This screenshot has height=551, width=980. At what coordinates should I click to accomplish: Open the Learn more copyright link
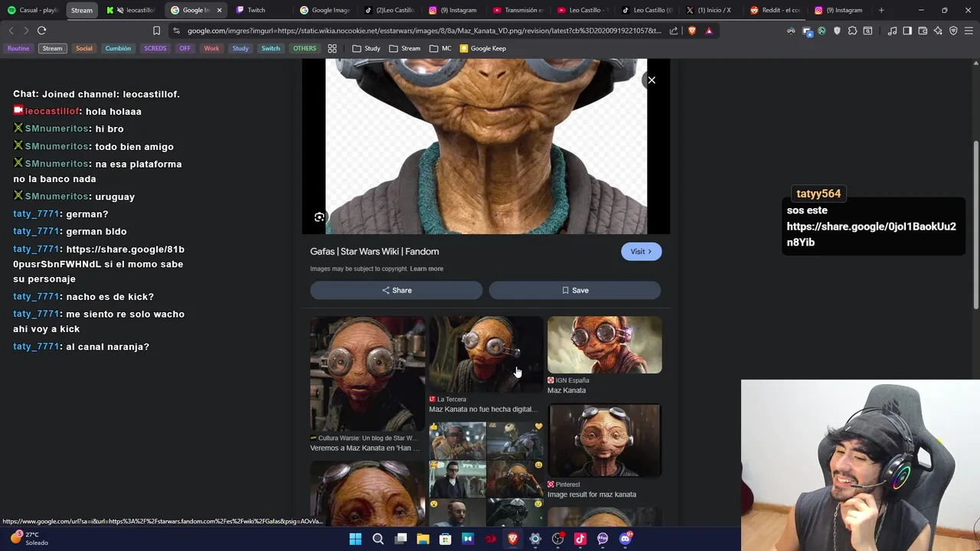click(426, 269)
